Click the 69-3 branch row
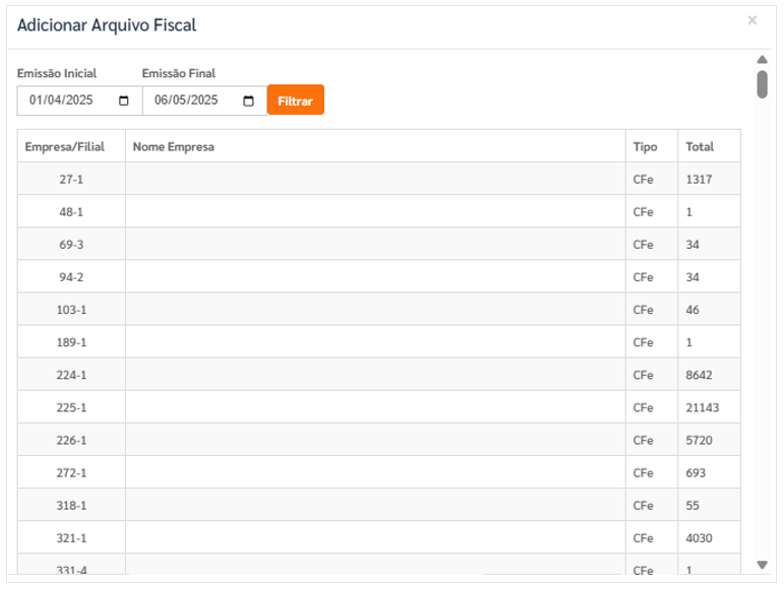 click(379, 244)
